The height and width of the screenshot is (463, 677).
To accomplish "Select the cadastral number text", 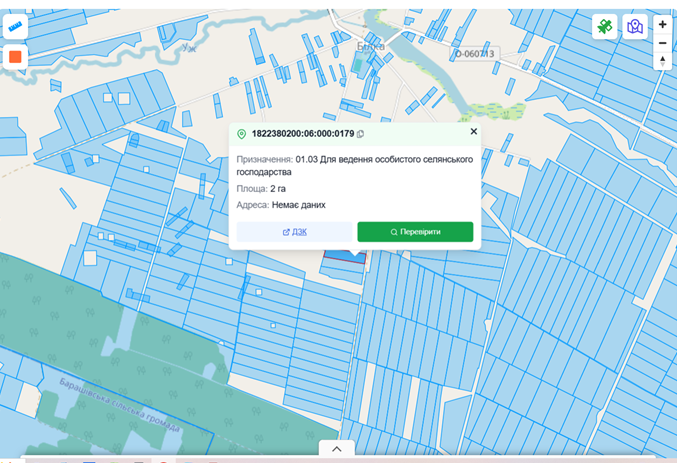I will pos(303,134).
